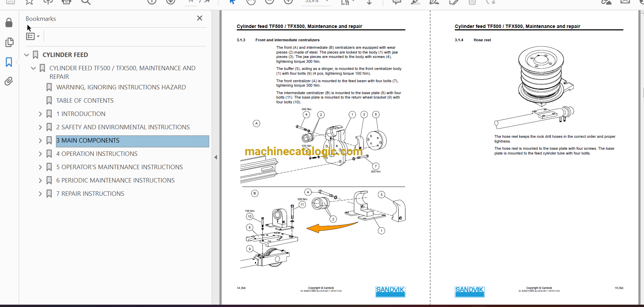Go to the CYLINDER FEED top-level bookmark
644x307 pixels.
tap(65, 55)
